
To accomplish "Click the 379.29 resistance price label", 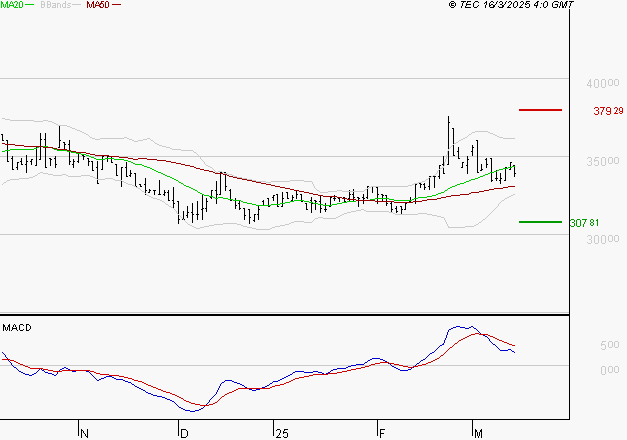I will pos(608,111).
